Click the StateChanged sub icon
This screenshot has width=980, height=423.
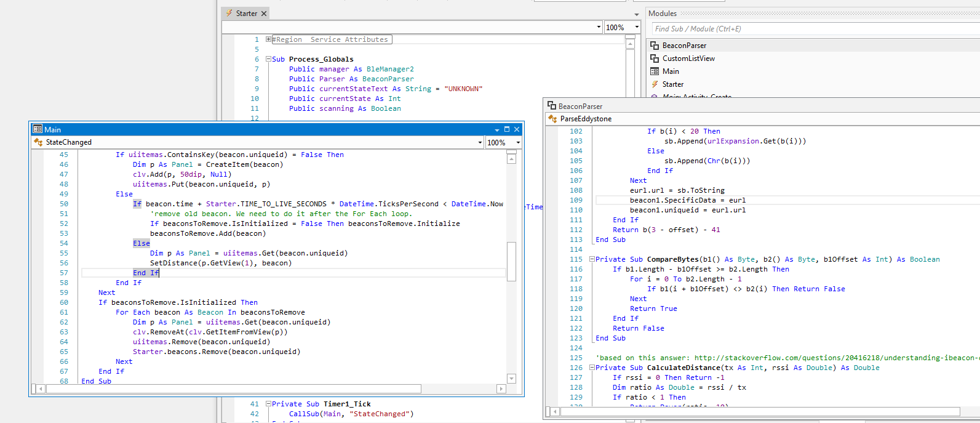coord(38,142)
